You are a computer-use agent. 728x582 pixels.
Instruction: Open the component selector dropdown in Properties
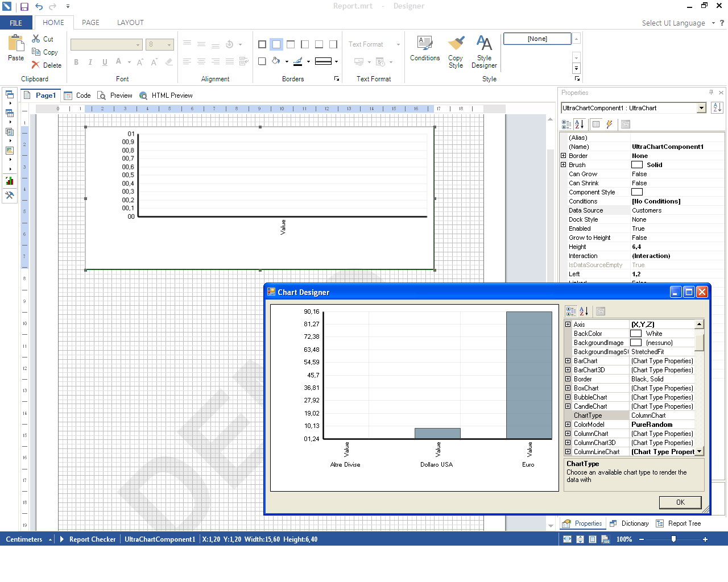(701, 108)
